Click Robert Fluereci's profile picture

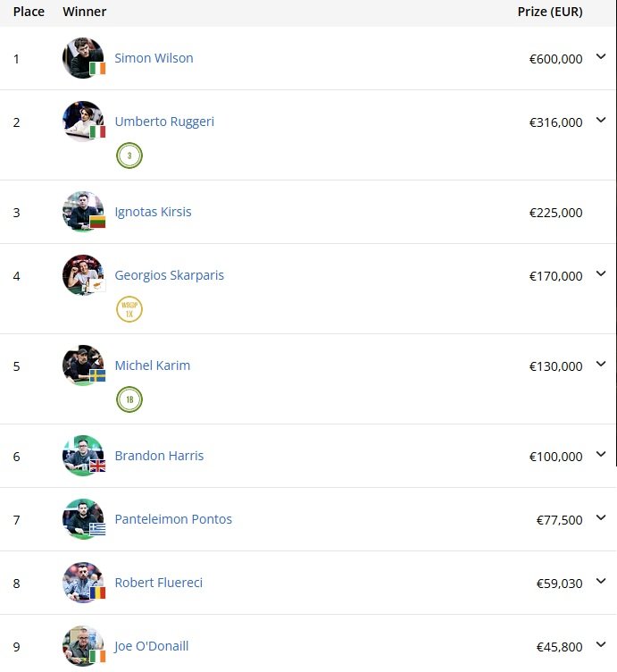83,583
